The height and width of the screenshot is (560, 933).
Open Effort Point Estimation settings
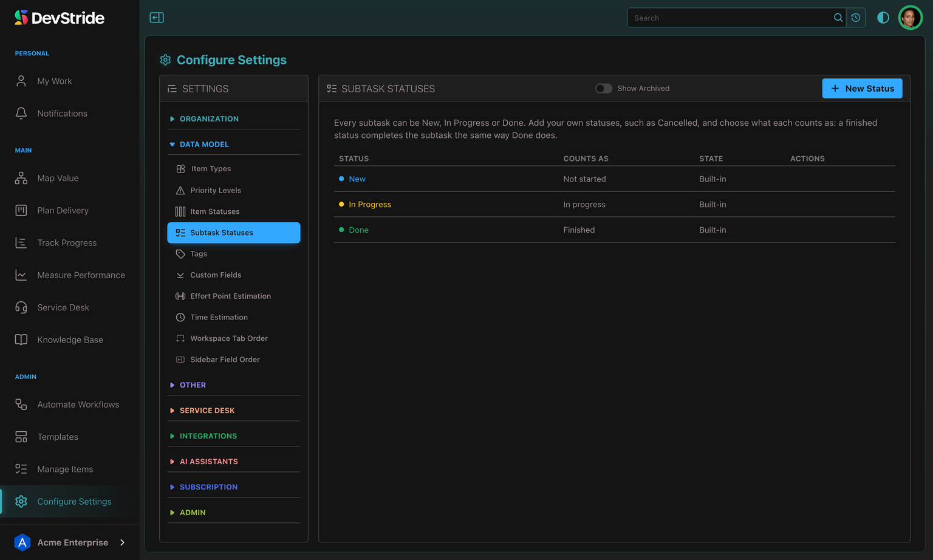tap(234, 296)
